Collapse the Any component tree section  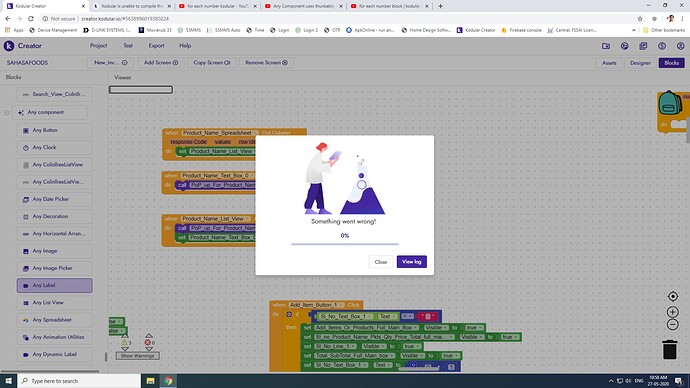(x=7, y=113)
